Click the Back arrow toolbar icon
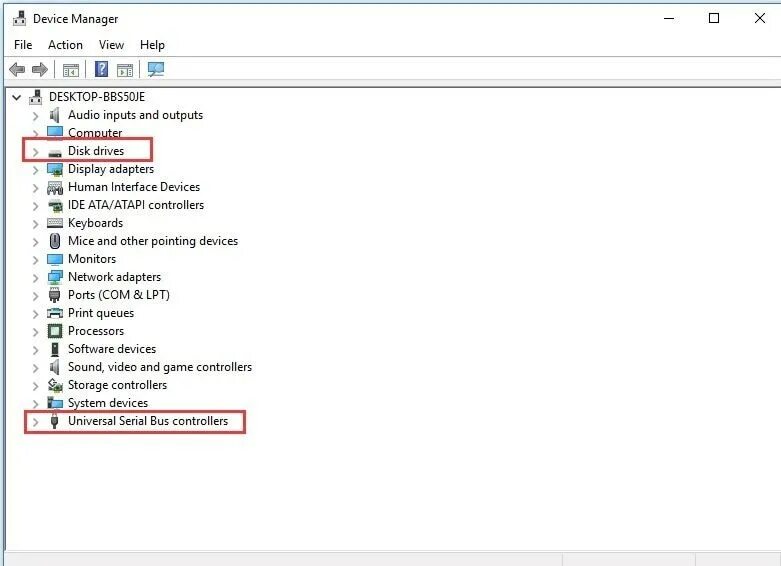 click(x=17, y=69)
